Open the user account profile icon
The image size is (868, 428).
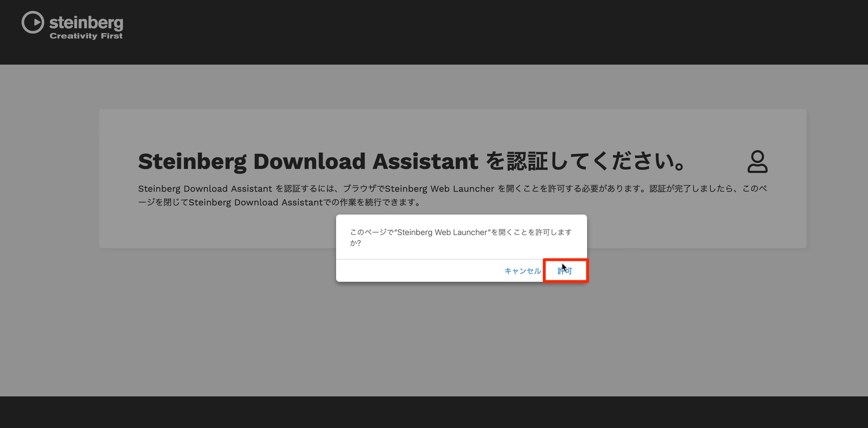pyautogui.click(x=757, y=162)
